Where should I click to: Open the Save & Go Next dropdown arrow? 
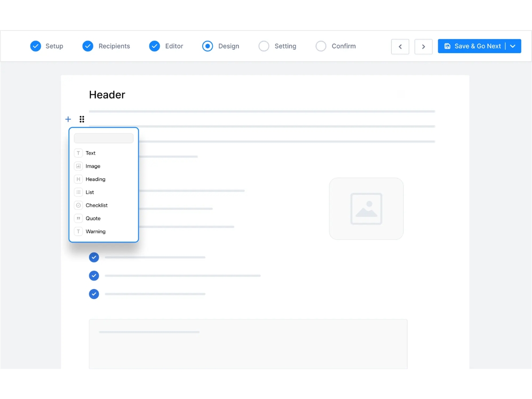pyautogui.click(x=513, y=46)
